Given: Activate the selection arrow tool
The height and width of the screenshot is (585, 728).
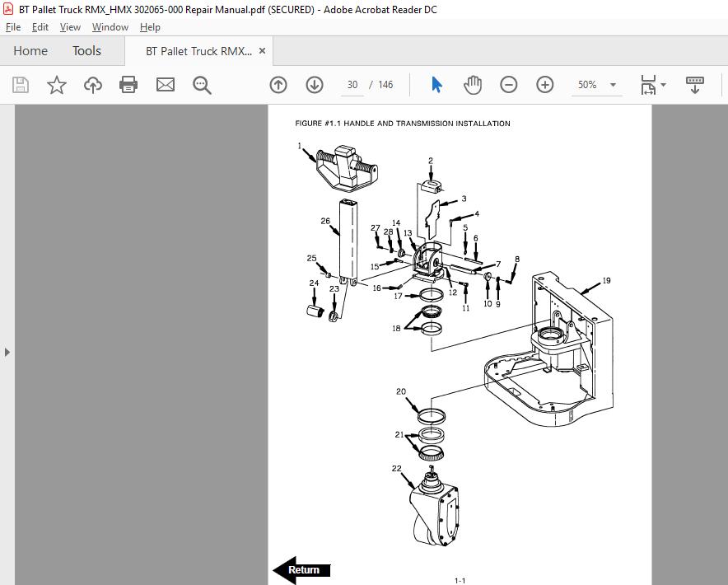Looking at the screenshot, I should [x=436, y=85].
